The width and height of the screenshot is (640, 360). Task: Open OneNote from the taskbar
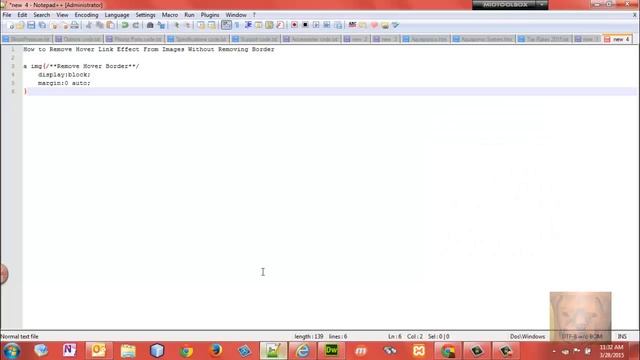(x=70, y=351)
